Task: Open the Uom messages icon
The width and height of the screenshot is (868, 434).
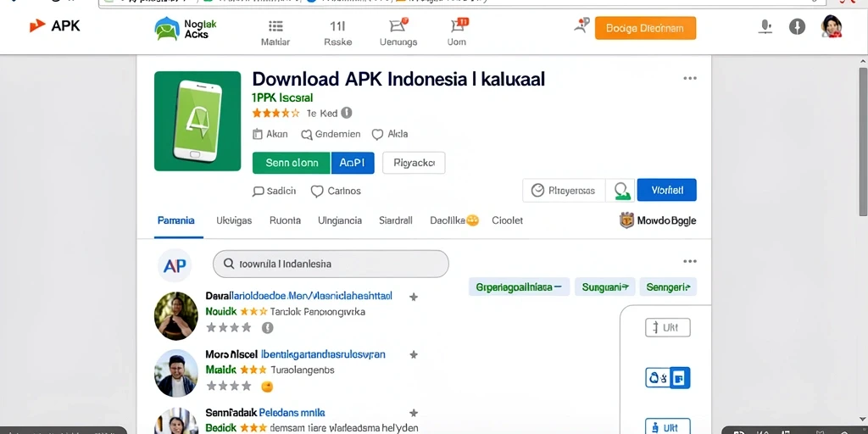Action: click(459, 25)
